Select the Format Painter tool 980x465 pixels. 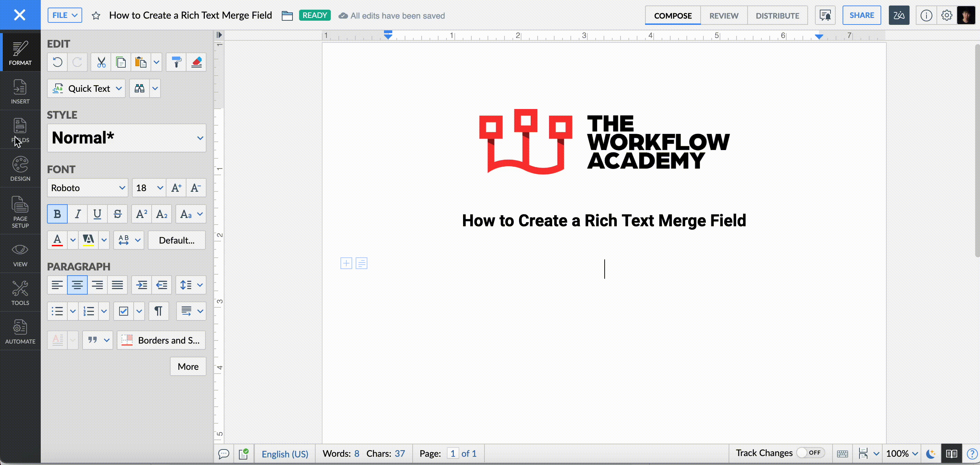pos(176,62)
